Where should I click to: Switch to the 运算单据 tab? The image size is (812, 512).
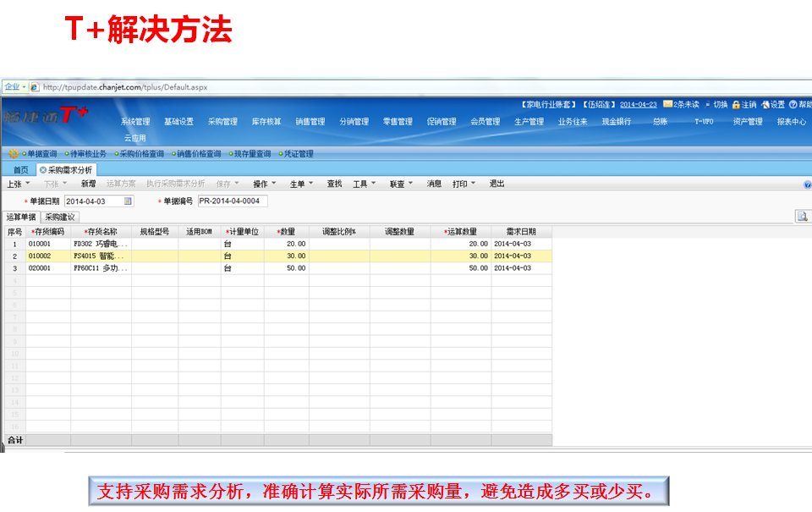(21, 217)
